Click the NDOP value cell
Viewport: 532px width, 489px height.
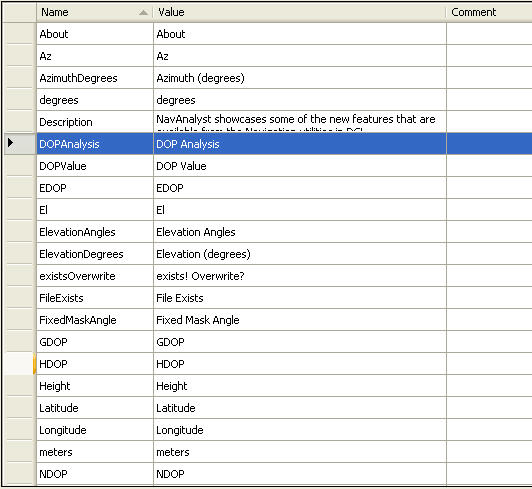tap(300, 474)
